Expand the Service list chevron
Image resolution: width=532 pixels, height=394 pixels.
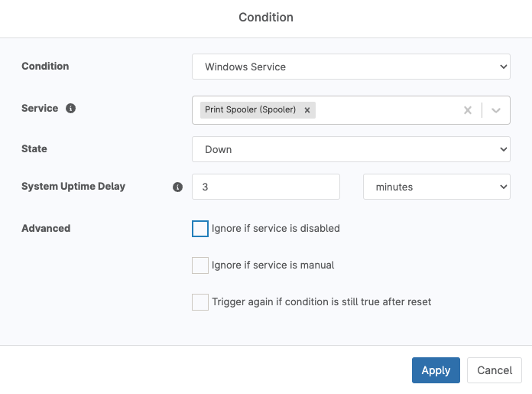pyautogui.click(x=496, y=110)
